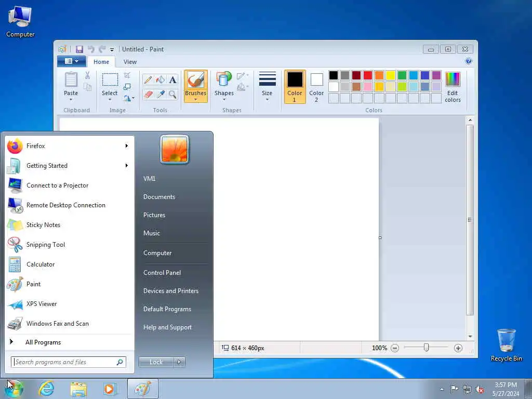Switch to the Home ribbon tab
Image resolution: width=532 pixels, height=399 pixels.
[x=101, y=62]
